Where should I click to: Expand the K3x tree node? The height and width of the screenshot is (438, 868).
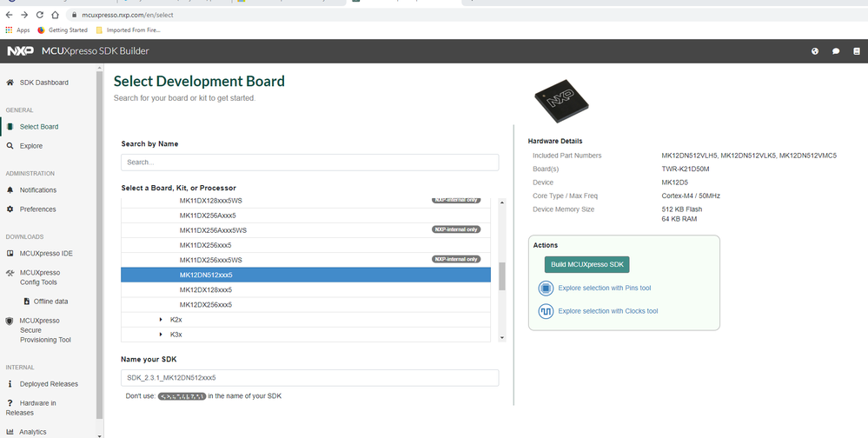click(161, 335)
